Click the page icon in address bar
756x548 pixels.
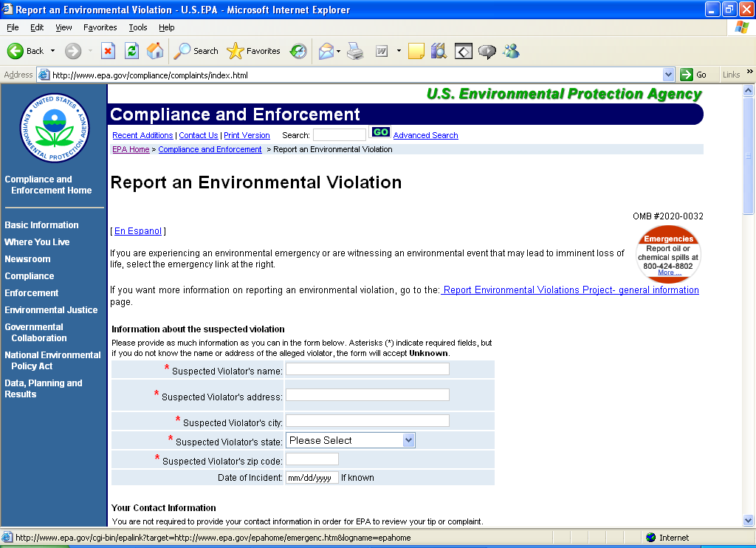click(x=44, y=75)
